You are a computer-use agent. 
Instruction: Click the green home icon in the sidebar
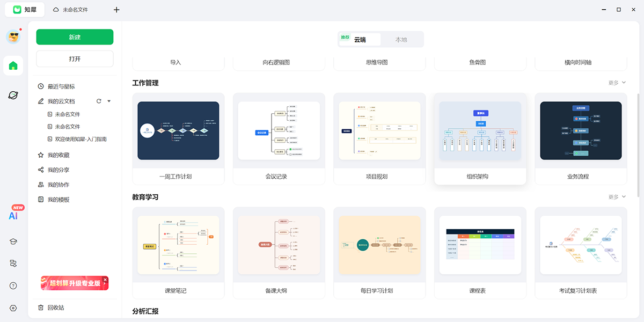[13, 65]
